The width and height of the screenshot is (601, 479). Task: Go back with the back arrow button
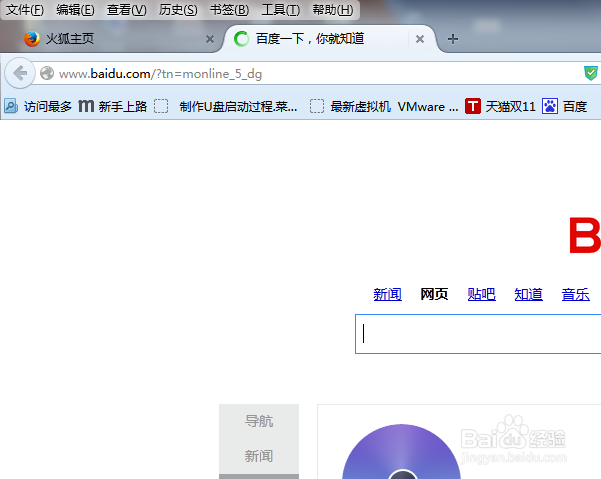point(20,73)
